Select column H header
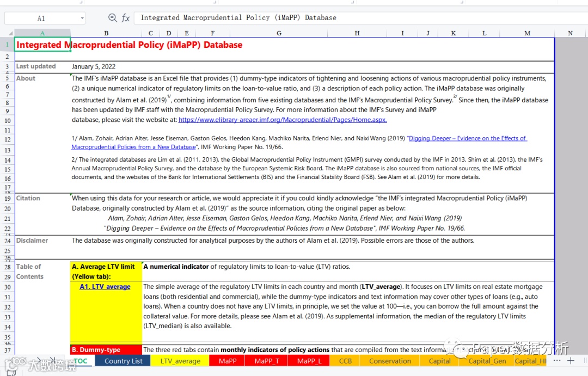The height and width of the screenshot is (376, 588). [357, 33]
